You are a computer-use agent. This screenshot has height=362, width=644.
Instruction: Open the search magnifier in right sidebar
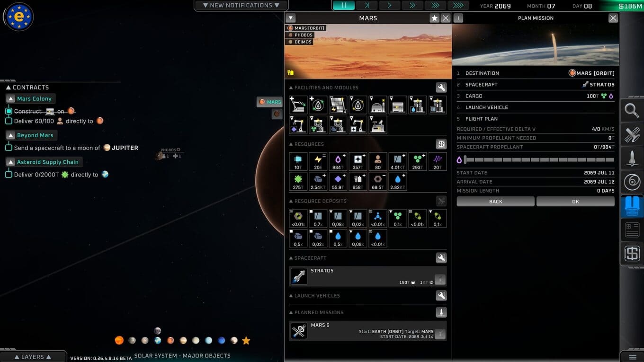click(632, 110)
